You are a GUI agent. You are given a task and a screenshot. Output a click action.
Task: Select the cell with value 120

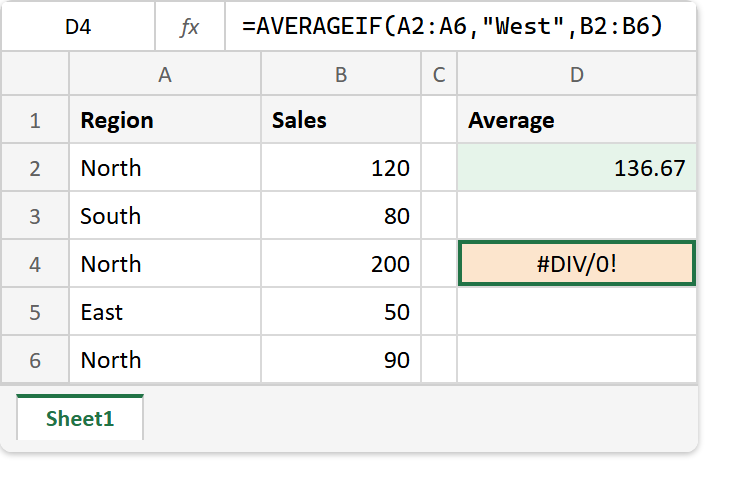pos(341,168)
